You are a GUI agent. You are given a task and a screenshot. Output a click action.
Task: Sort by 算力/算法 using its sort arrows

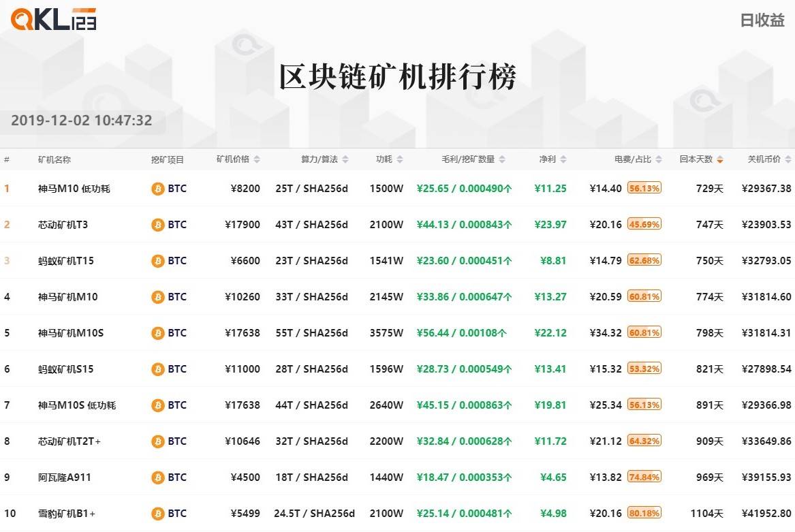pyautogui.click(x=345, y=159)
